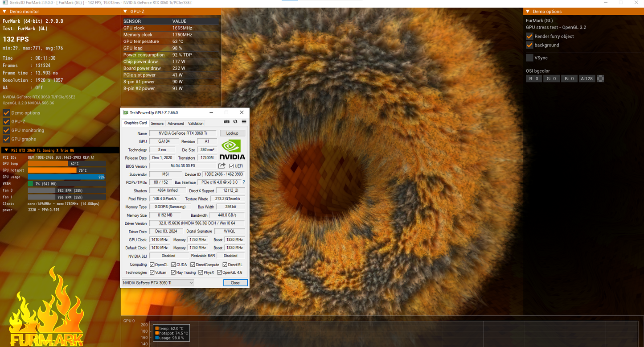Click the 8-pin #2 power row
The width and height of the screenshot is (644, 347).
pos(171,88)
